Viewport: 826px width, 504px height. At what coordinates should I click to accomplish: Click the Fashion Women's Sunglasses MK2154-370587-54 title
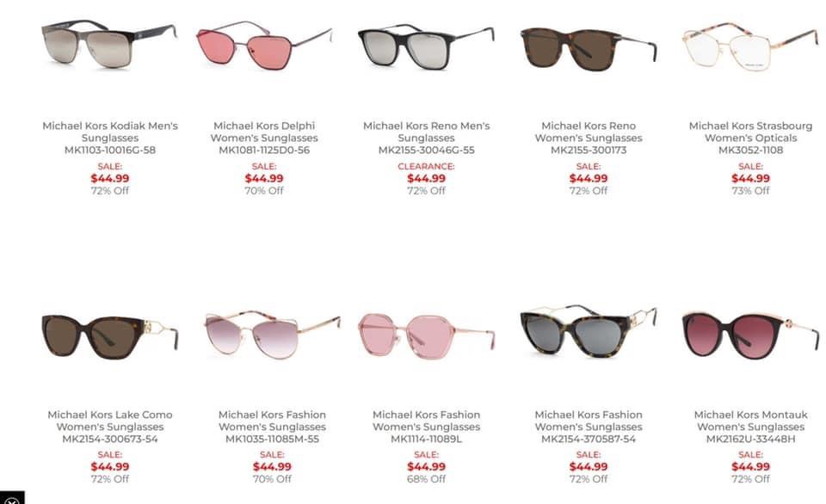click(589, 427)
